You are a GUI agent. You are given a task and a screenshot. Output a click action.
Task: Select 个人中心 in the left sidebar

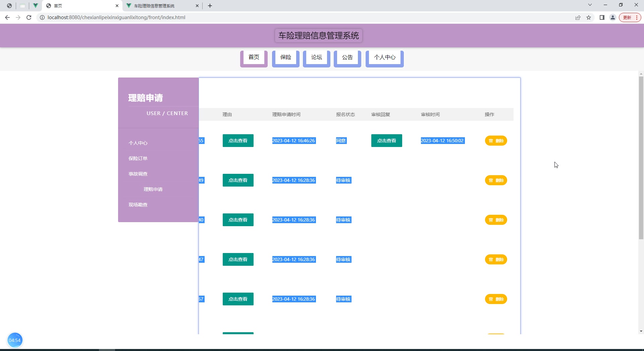(138, 143)
